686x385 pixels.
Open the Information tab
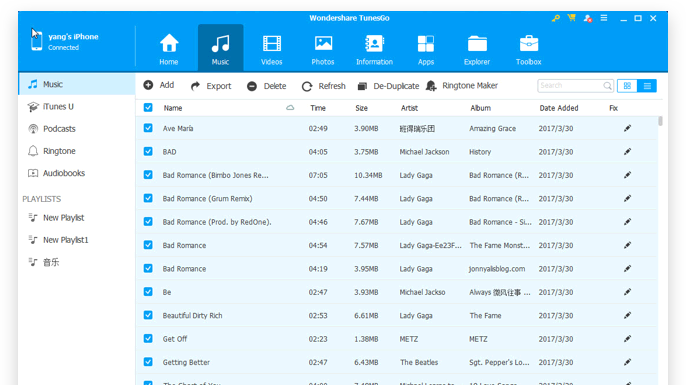point(374,49)
